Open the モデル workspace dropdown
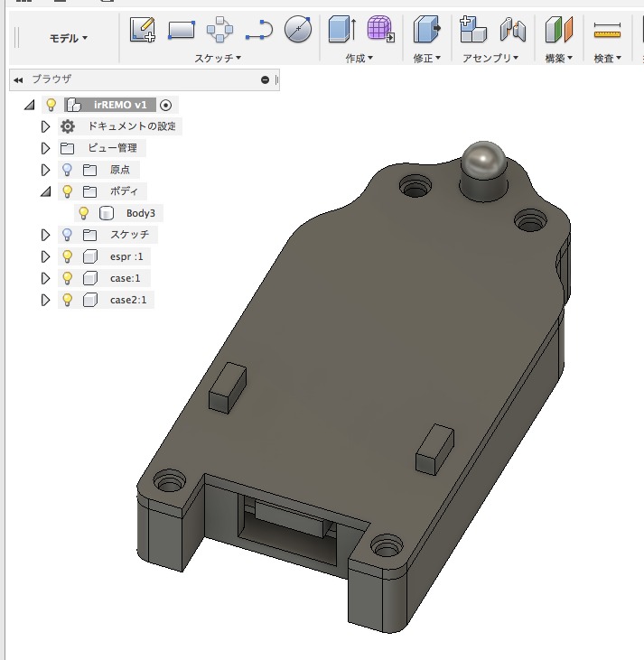644x660 pixels. tap(69, 39)
